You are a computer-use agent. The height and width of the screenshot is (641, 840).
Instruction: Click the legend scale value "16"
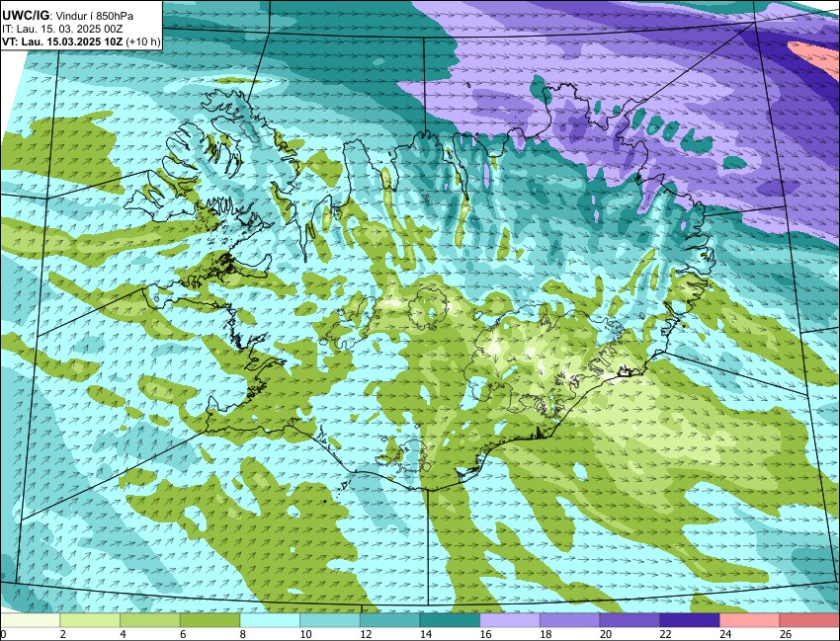[486, 634]
